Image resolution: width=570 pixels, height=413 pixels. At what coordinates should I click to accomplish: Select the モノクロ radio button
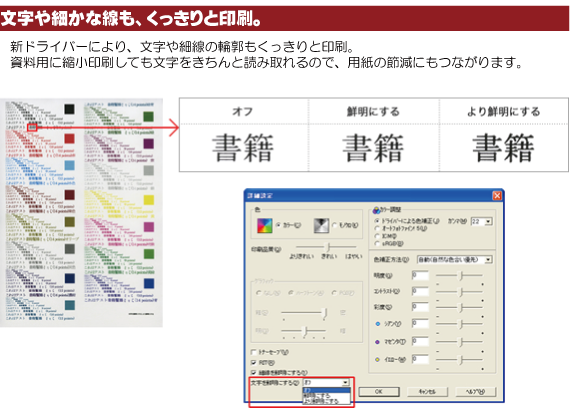[x=334, y=225]
